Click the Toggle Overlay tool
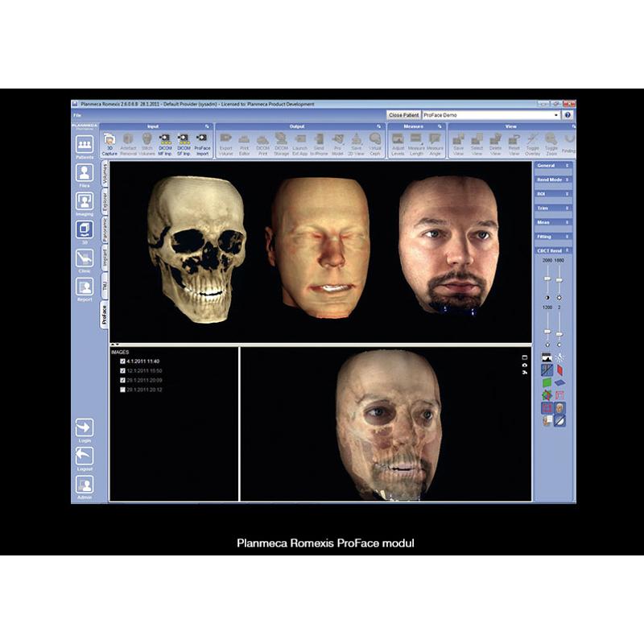The height and width of the screenshot is (644, 644). tap(533, 144)
